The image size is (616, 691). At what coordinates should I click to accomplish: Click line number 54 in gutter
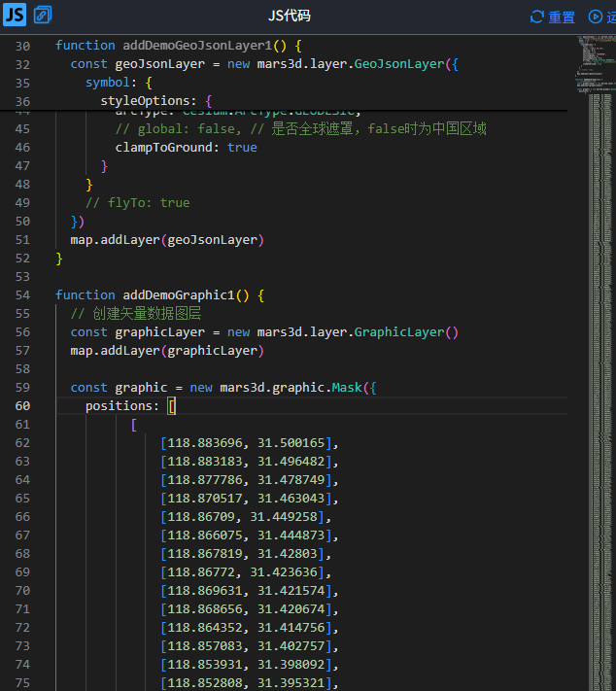pyautogui.click(x=22, y=294)
